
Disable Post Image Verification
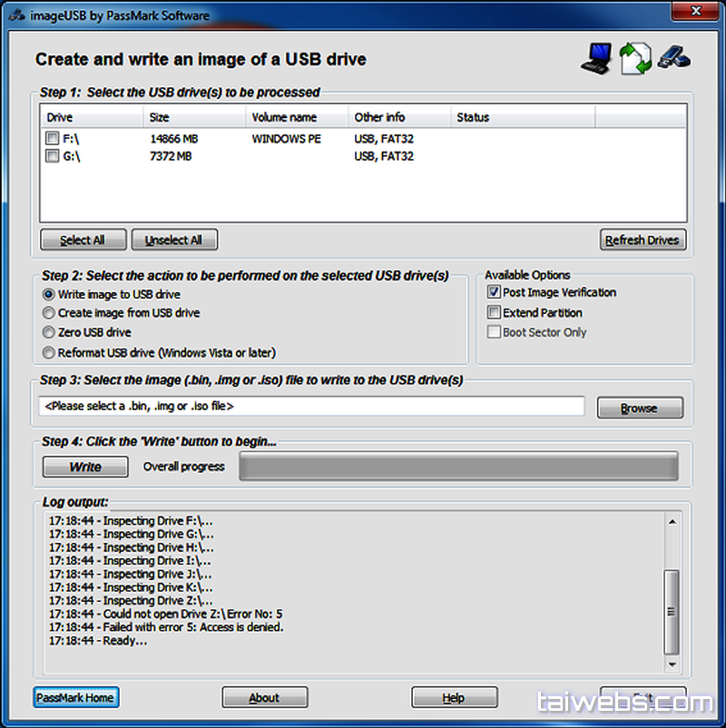point(494,292)
